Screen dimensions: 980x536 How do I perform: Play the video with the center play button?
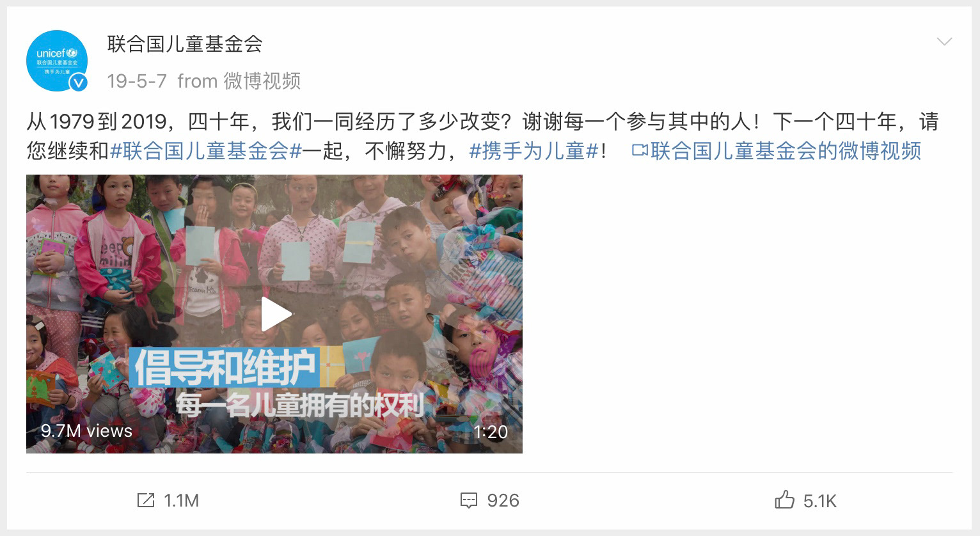click(275, 315)
